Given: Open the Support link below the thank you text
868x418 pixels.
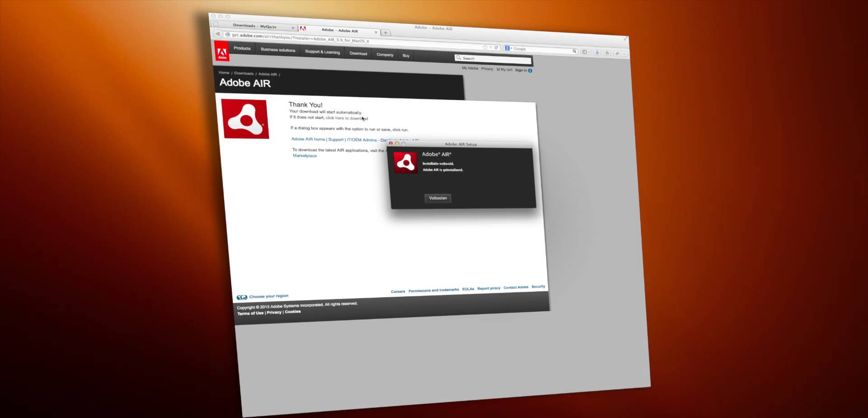Looking at the screenshot, I should point(336,140).
